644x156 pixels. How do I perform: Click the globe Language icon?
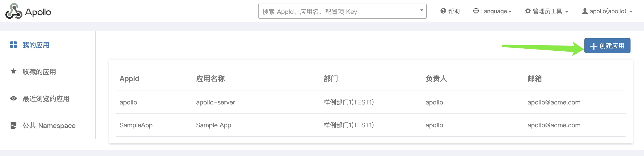[476, 11]
